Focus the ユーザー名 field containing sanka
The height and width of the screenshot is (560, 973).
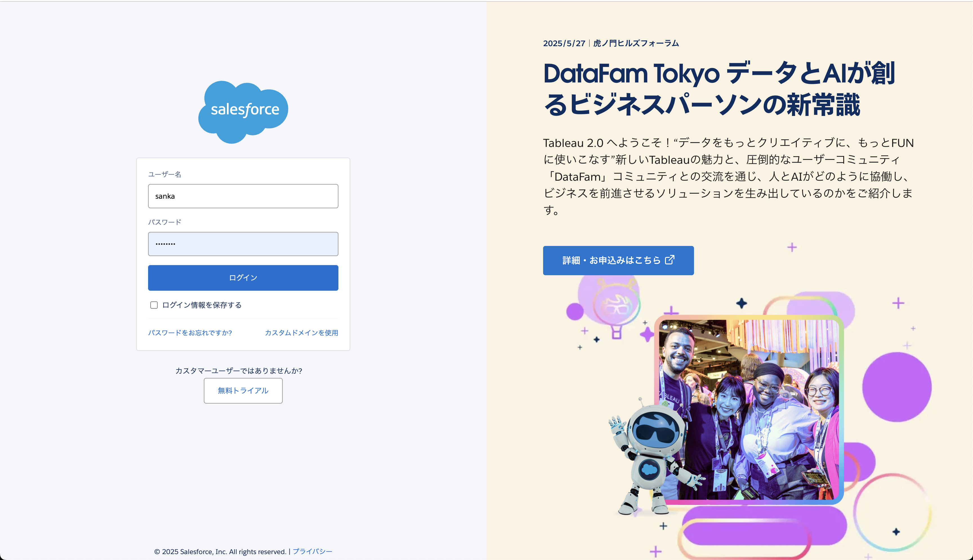243,196
